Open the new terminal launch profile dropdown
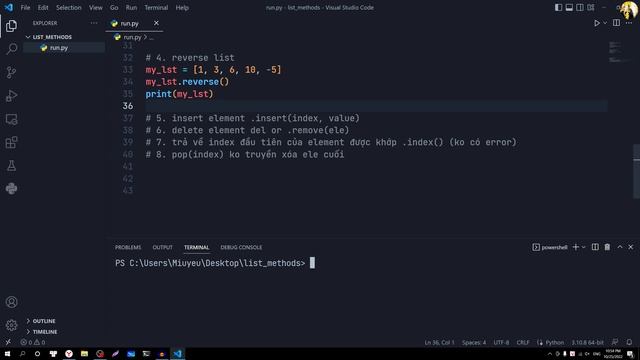Screen dimensions: 640x360 point(584,247)
